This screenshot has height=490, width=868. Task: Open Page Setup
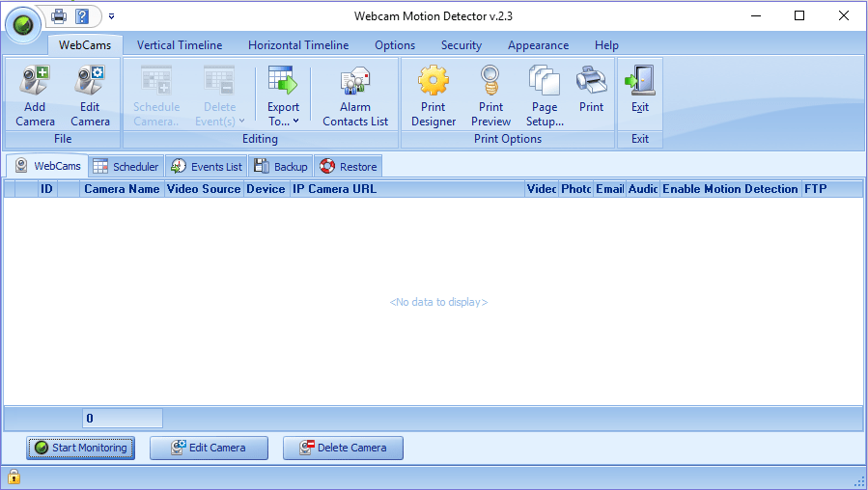(x=545, y=96)
